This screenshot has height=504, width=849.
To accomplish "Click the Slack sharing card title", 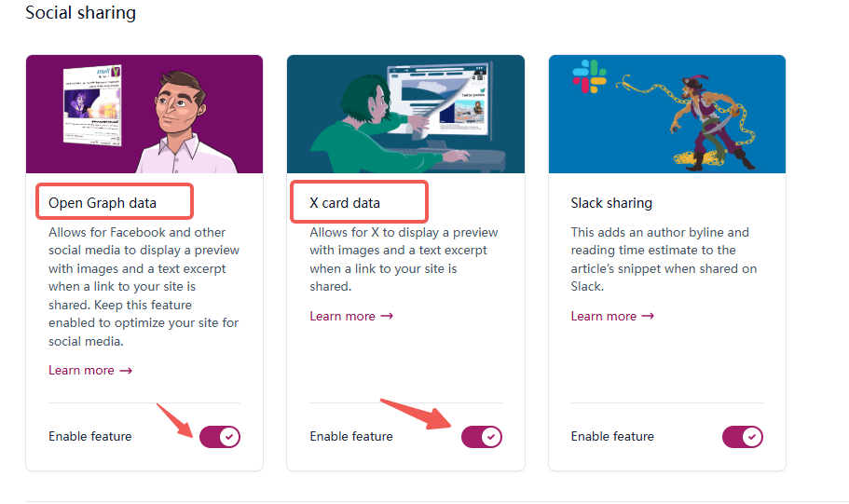I will click(611, 202).
